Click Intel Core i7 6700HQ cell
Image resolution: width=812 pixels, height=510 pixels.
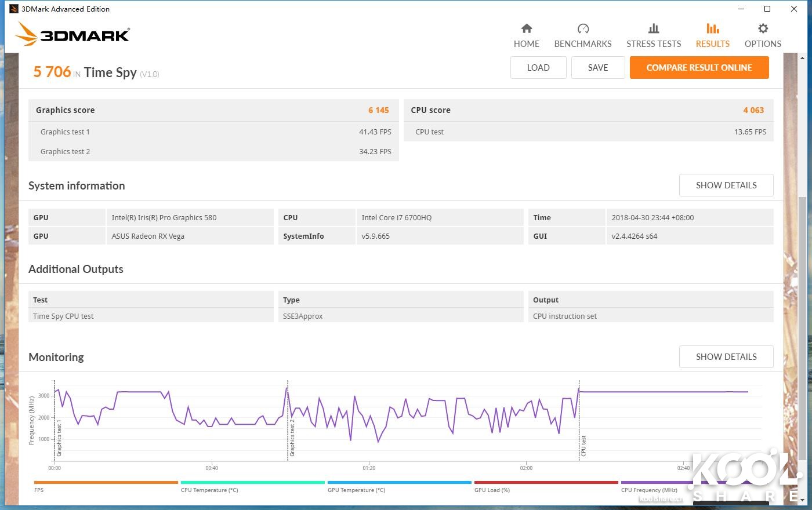point(440,217)
